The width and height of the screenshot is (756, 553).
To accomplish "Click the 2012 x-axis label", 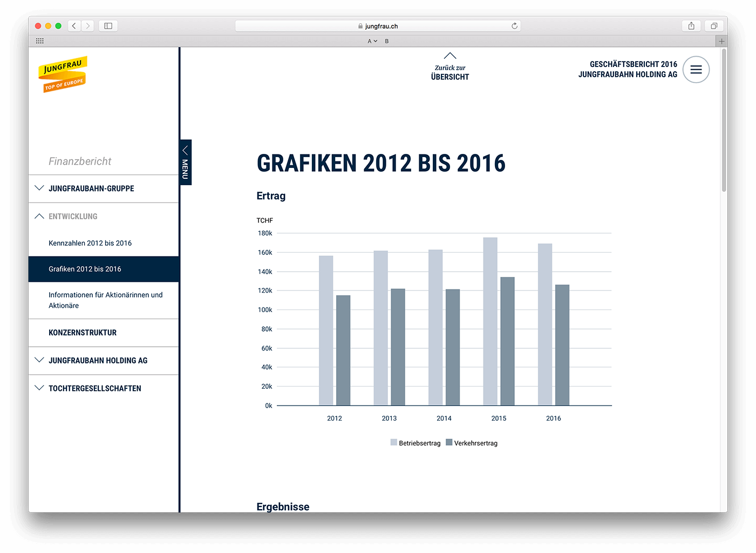I will point(335,419).
